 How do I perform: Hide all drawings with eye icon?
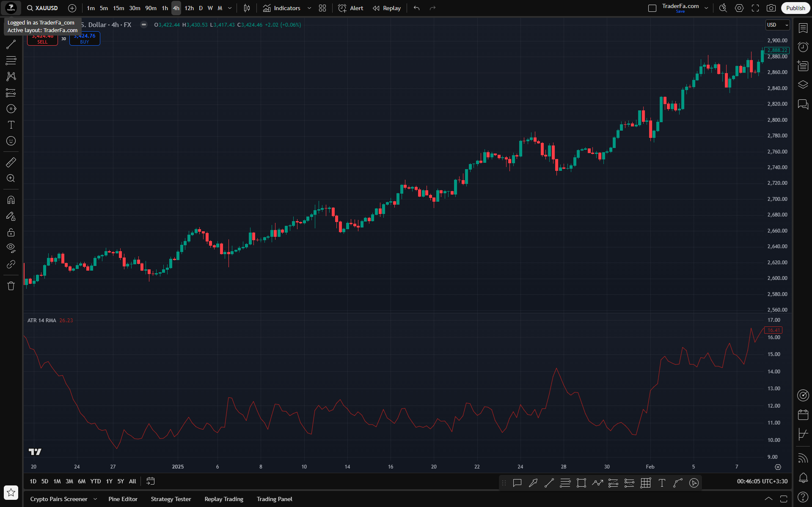point(11,248)
